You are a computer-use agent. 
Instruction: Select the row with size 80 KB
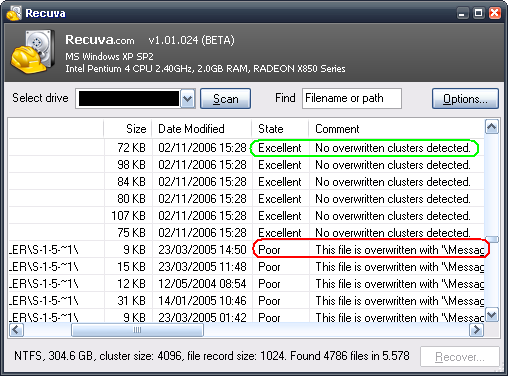[246, 199]
